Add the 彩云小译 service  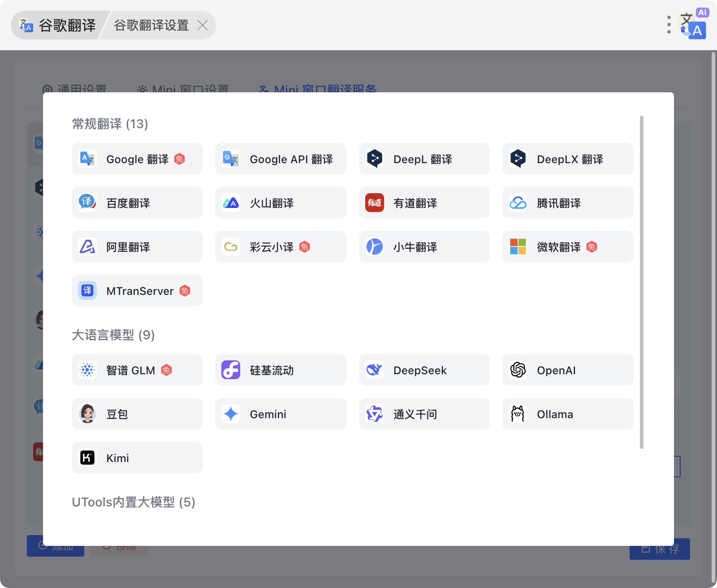[281, 246]
